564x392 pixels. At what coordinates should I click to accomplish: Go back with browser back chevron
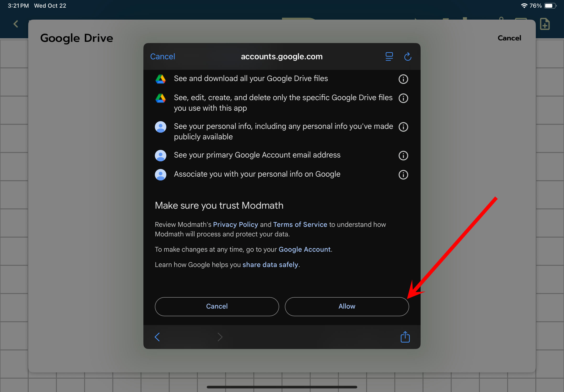(x=157, y=337)
